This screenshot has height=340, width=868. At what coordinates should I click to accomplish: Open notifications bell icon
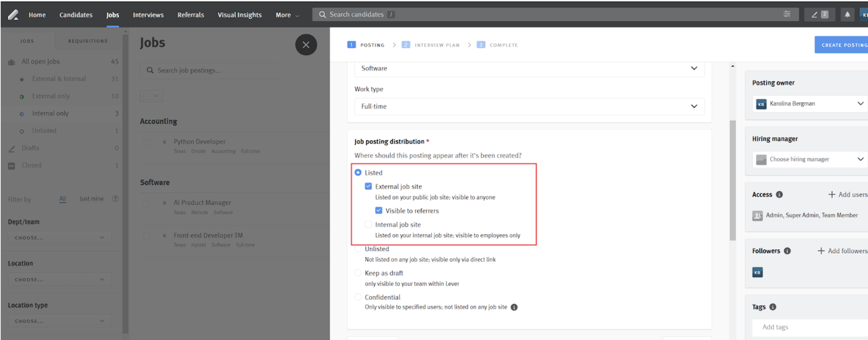[847, 15]
